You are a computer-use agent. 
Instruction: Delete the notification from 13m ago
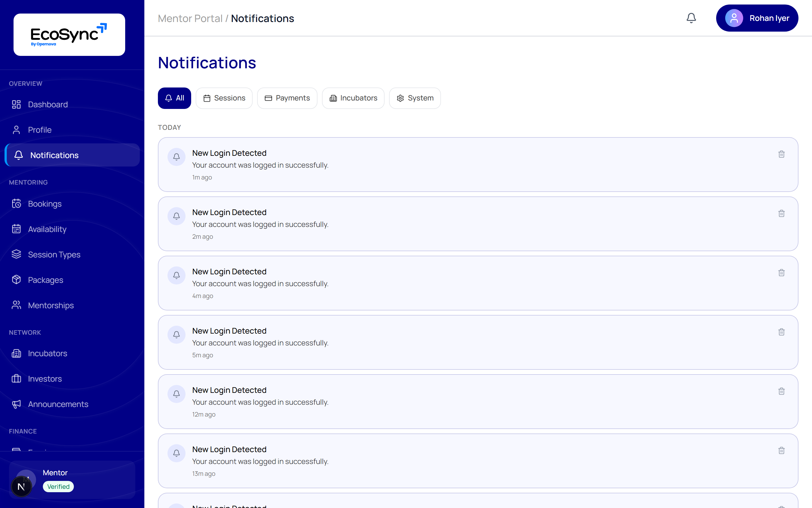coord(781,450)
